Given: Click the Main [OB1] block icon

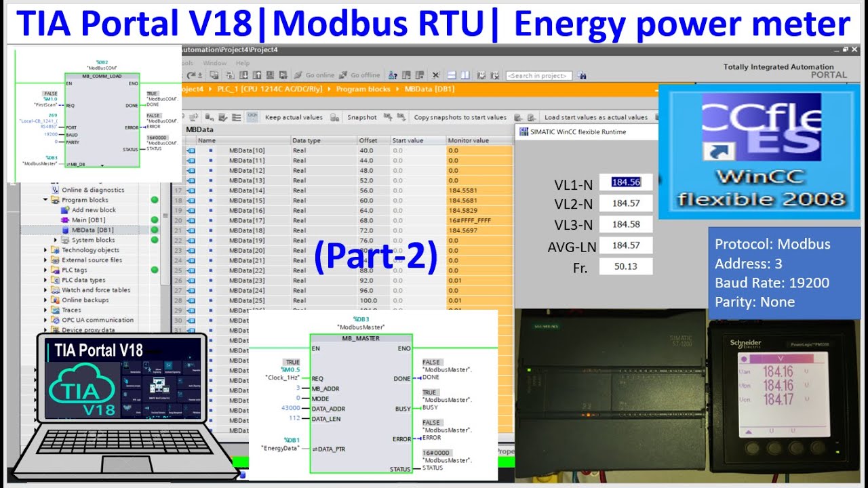Looking at the screenshot, I should pyautogui.click(x=66, y=220).
